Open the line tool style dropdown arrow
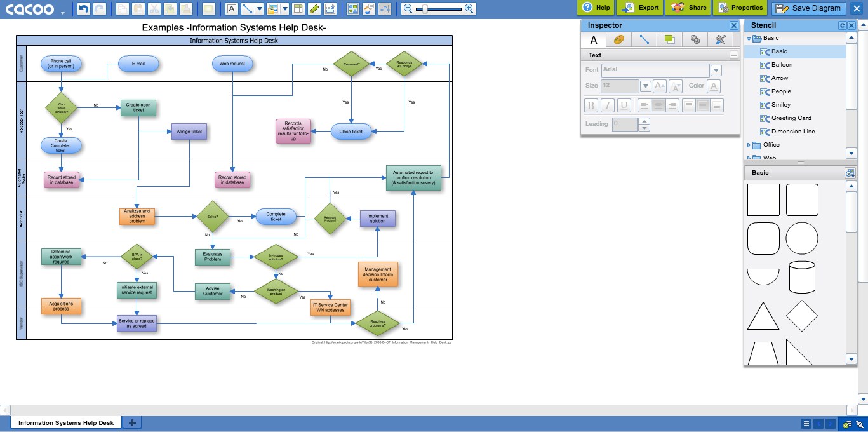 pyautogui.click(x=260, y=9)
